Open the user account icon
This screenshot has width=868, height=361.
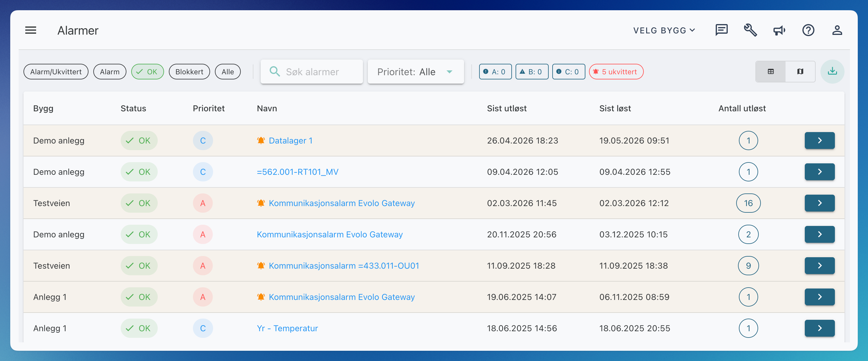tap(837, 30)
